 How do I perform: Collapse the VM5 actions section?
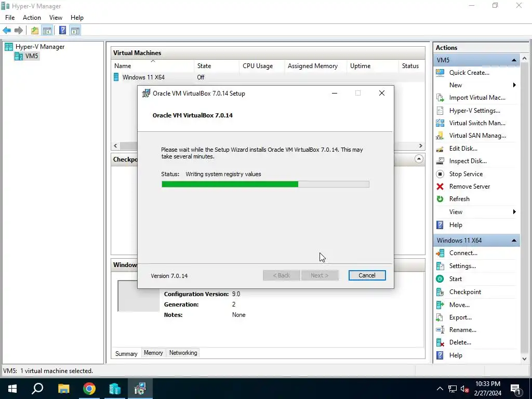[514, 60]
